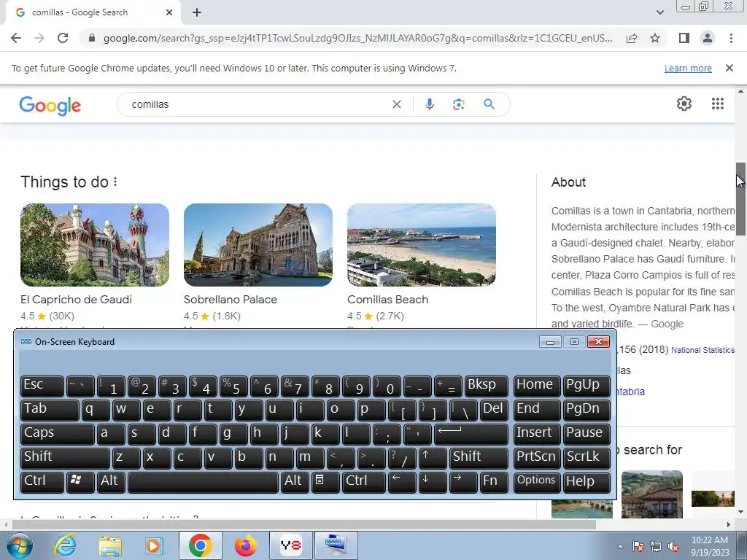Screen dimensions: 747x560
Task: Open the tab search dropdown arrow
Action: pos(659,12)
